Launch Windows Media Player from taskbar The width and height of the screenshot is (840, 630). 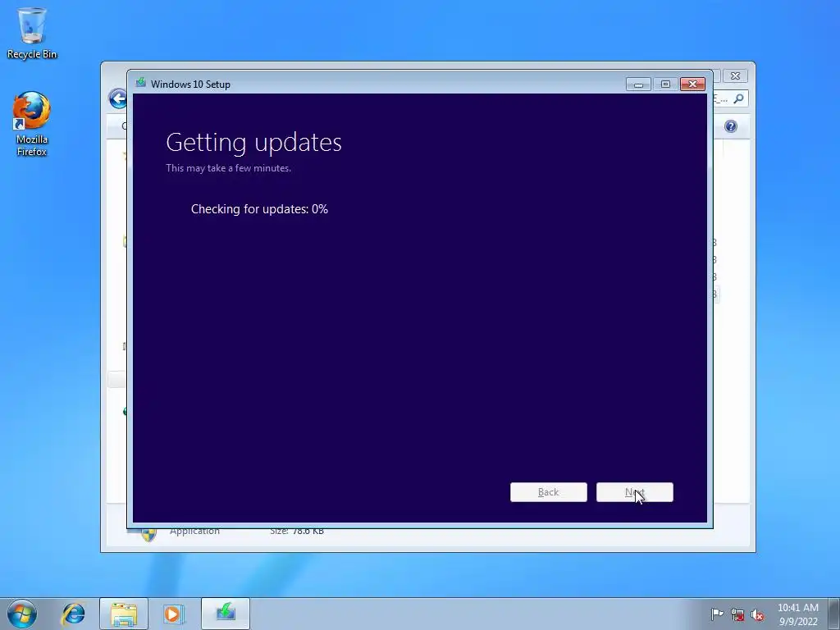(x=174, y=614)
